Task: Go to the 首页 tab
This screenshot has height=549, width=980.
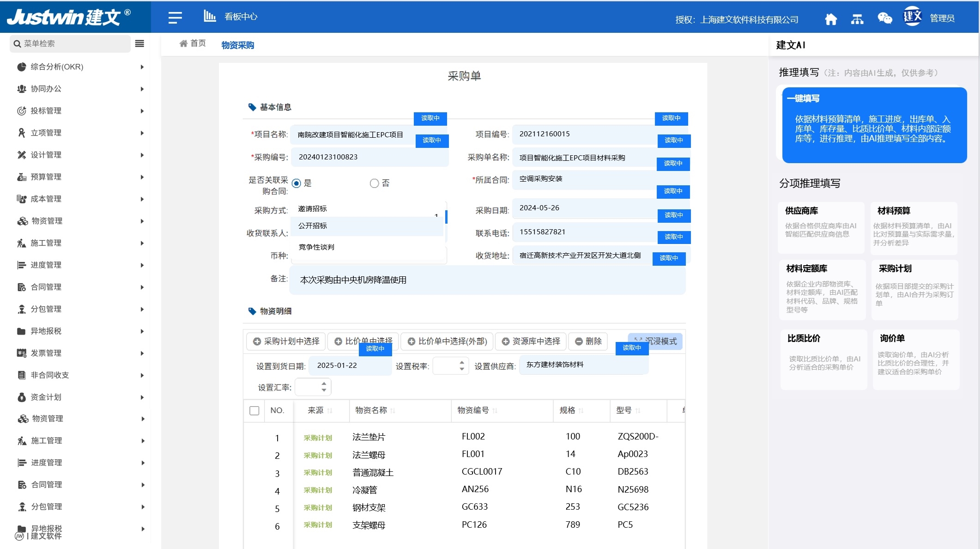Action: (193, 43)
